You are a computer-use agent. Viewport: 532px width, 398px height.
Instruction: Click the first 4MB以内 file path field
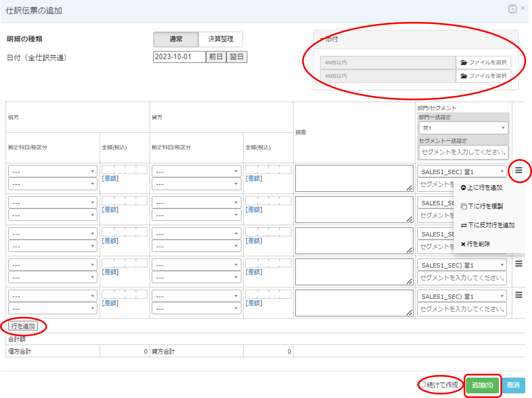click(x=388, y=62)
